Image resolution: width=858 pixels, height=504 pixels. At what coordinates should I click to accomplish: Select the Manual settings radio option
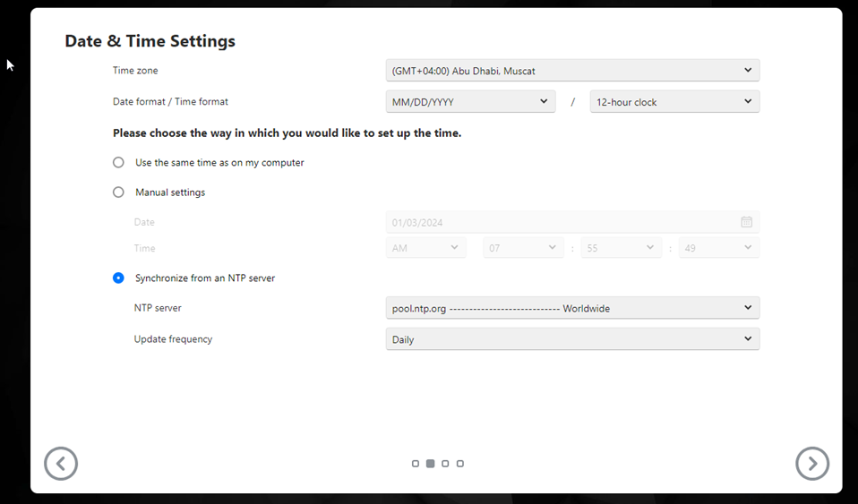pos(118,192)
